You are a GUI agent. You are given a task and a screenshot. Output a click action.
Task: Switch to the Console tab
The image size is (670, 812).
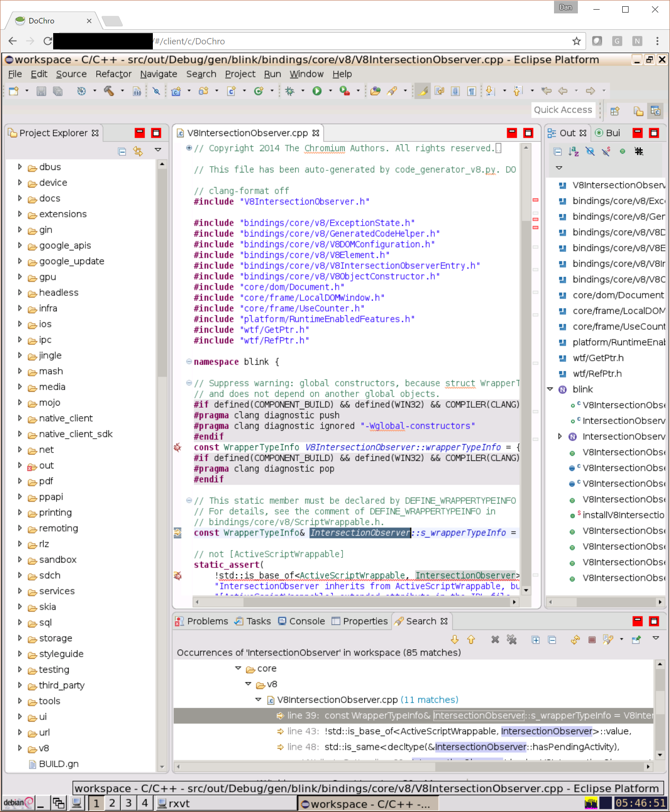pos(302,621)
